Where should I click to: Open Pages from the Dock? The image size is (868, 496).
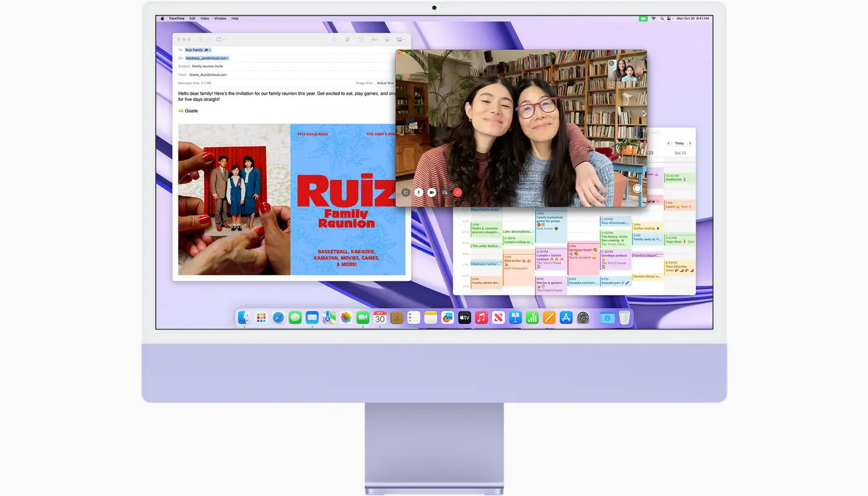549,317
